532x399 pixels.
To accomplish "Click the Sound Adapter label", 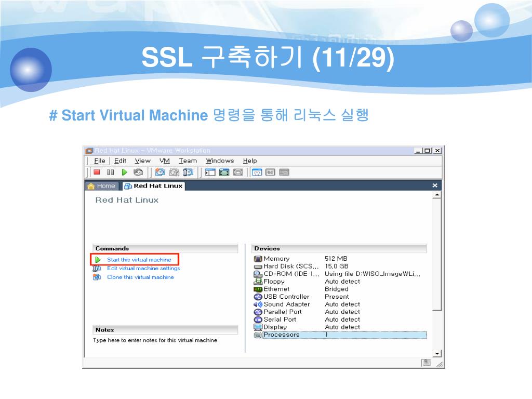I will point(287,304).
